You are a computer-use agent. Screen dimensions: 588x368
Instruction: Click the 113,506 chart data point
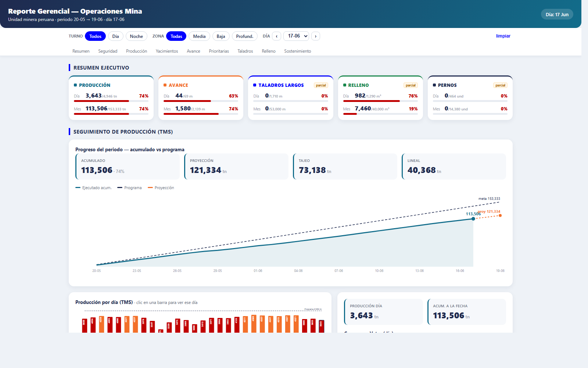[x=473, y=219]
